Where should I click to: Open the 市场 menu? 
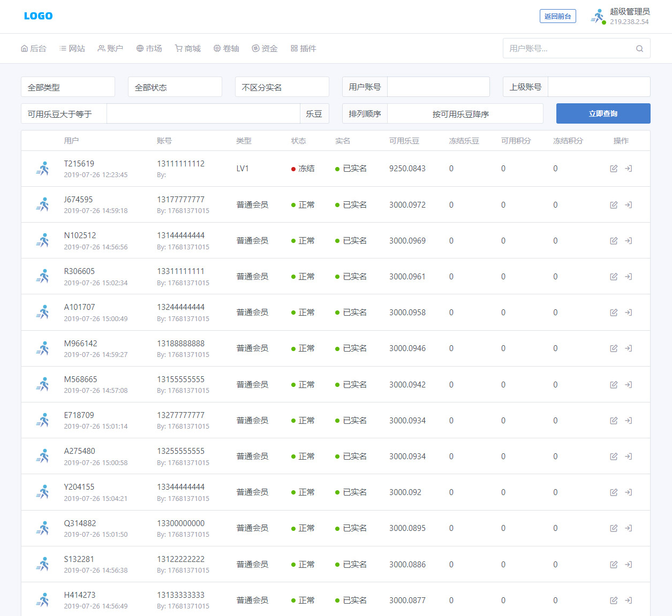coord(149,49)
